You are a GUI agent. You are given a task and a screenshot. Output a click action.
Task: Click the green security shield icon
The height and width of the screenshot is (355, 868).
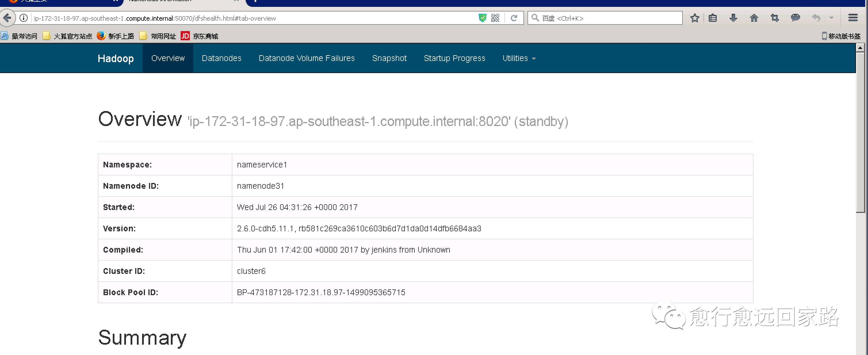tap(483, 18)
